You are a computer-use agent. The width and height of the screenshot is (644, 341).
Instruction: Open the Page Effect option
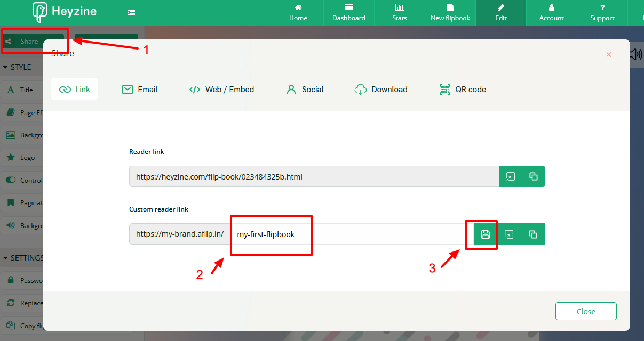21,113
